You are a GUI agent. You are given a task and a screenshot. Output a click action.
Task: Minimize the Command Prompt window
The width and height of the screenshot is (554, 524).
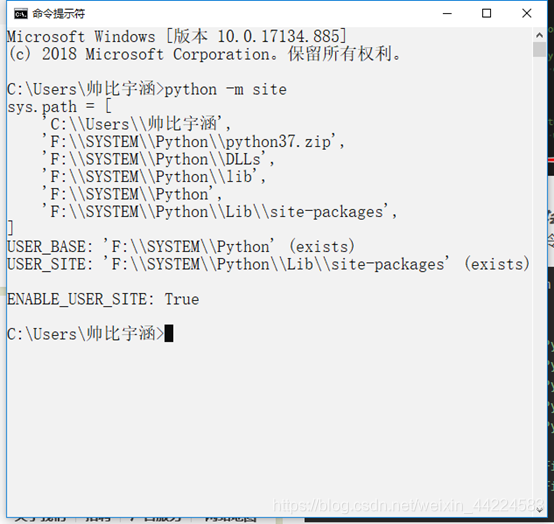pyautogui.click(x=447, y=13)
